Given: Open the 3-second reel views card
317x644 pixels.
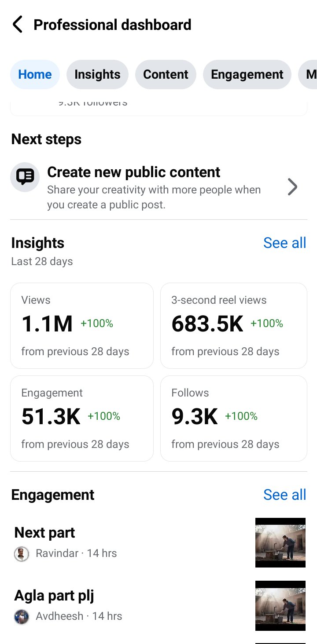Looking at the screenshot, I should pyautogui.click(x=234, y=326).
